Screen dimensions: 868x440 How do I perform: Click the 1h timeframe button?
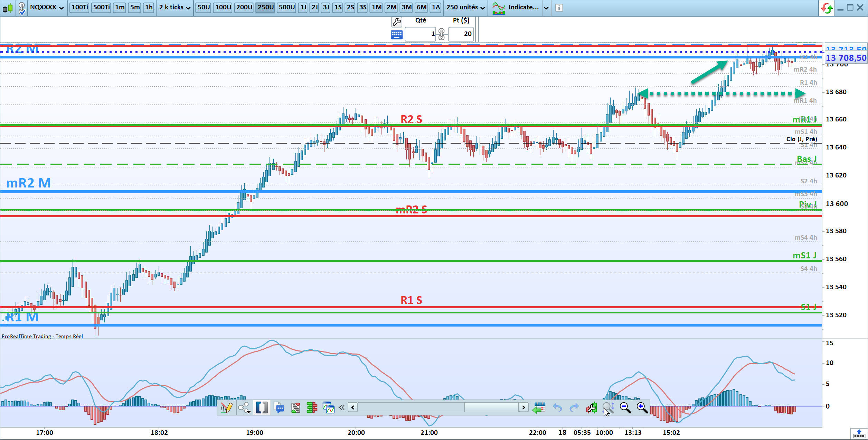pos(149,7)
